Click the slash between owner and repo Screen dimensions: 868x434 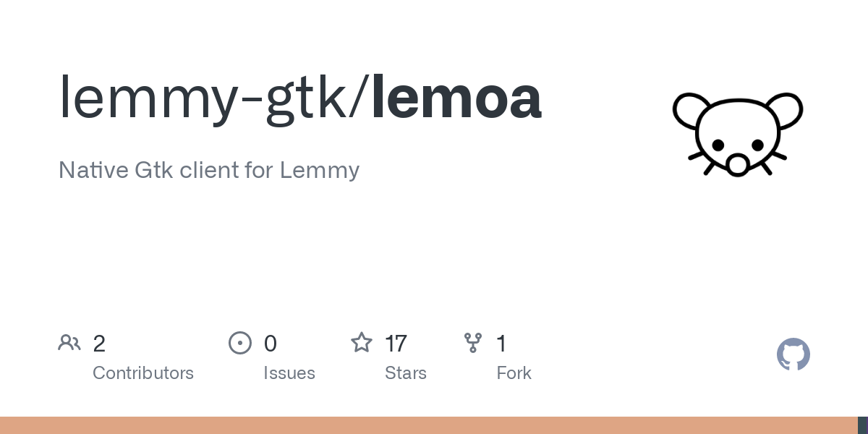tap(359, 99)
